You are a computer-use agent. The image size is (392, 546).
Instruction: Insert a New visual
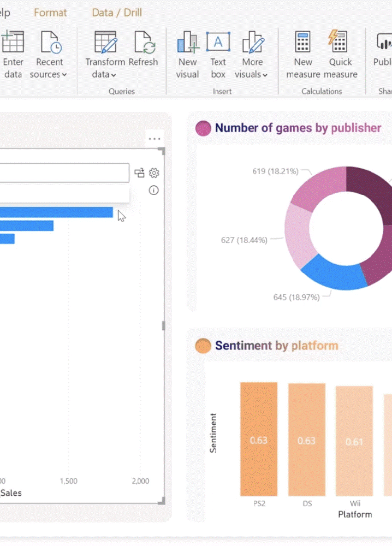point(188,42)
